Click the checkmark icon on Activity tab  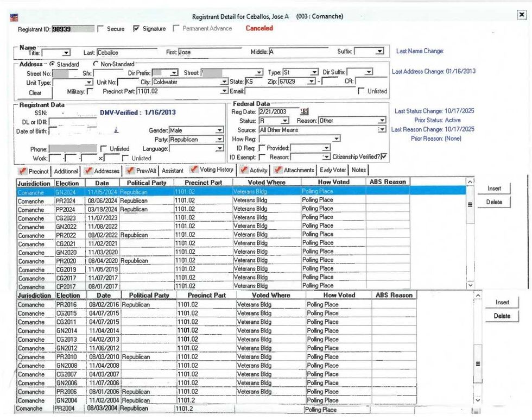coord(244,171)
